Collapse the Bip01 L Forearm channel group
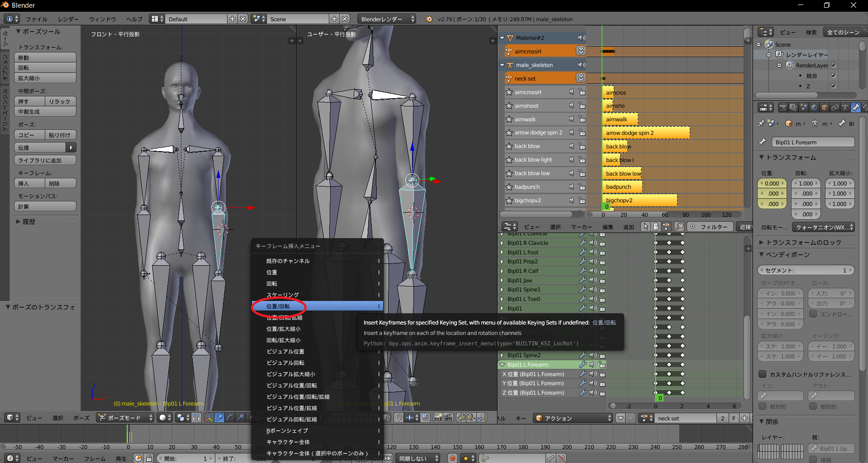 click(x=502, y=365)
